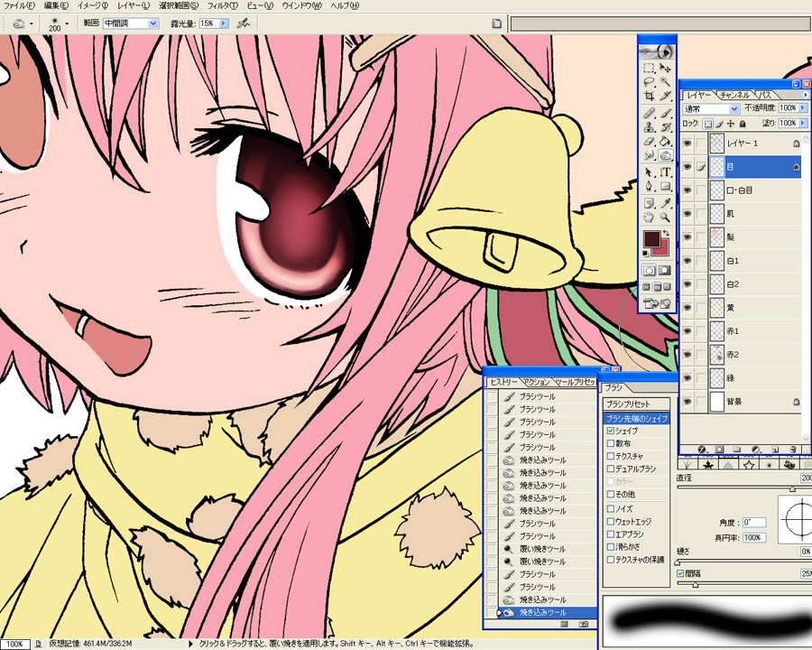The image size is (812, 650).
Task: Open the ファイル menu
Action: click(19, 5)
